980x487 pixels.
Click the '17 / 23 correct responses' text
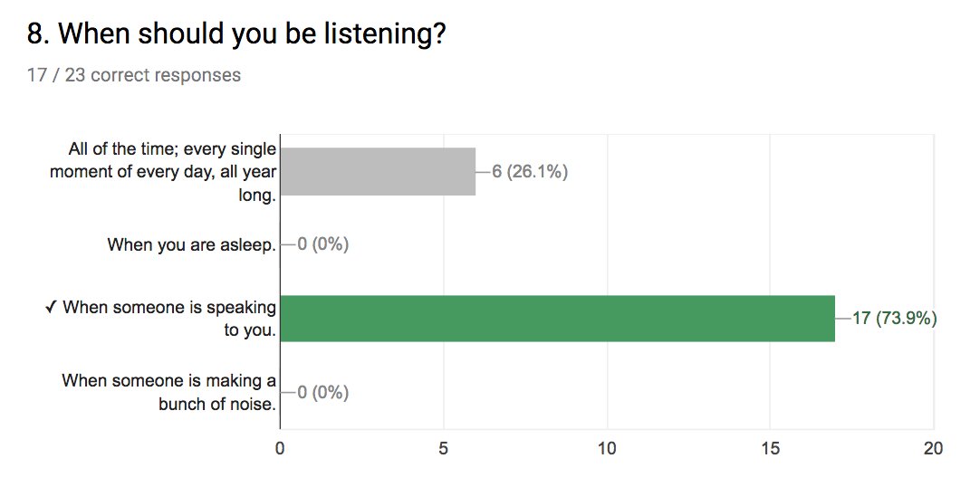click(134, 75)
